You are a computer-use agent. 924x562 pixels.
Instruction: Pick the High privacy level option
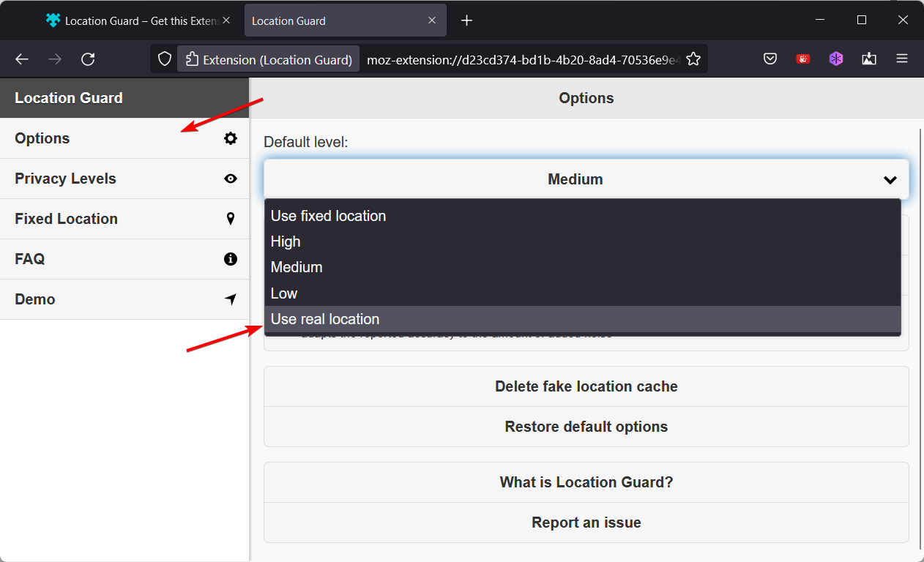pyautogui.click(x=286, y=241)
